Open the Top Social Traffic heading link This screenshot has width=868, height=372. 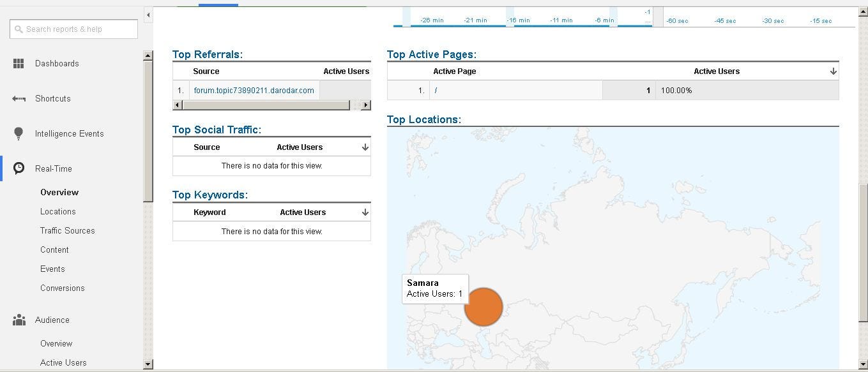pos(217,130)
